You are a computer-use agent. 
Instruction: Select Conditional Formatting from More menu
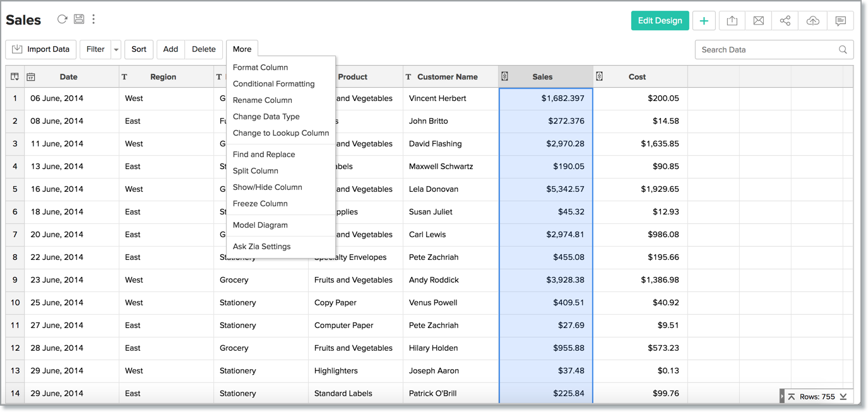274,83
